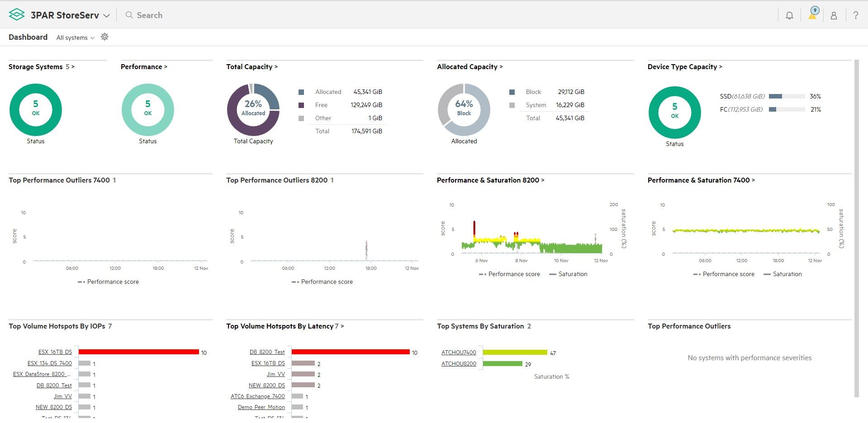Click the Performance & Saturation 8200 chart area

coord(532,230)
